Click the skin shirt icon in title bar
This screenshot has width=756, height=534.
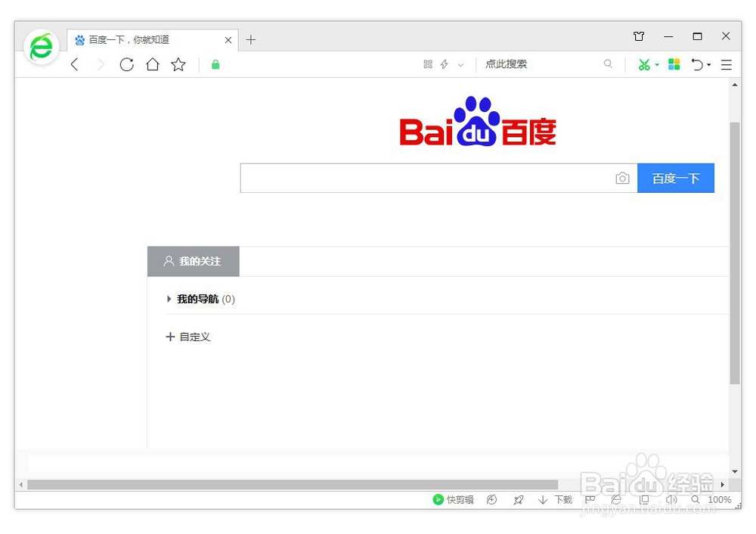tap(639, 36)
